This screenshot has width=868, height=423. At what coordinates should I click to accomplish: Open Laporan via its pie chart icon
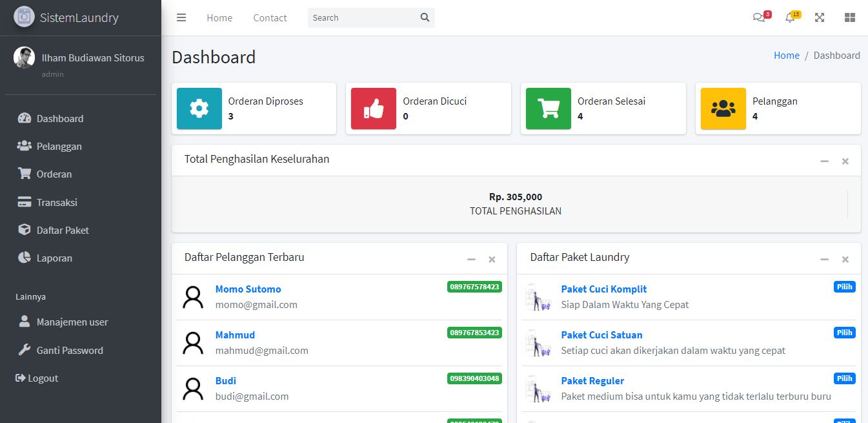click(25, 258)
